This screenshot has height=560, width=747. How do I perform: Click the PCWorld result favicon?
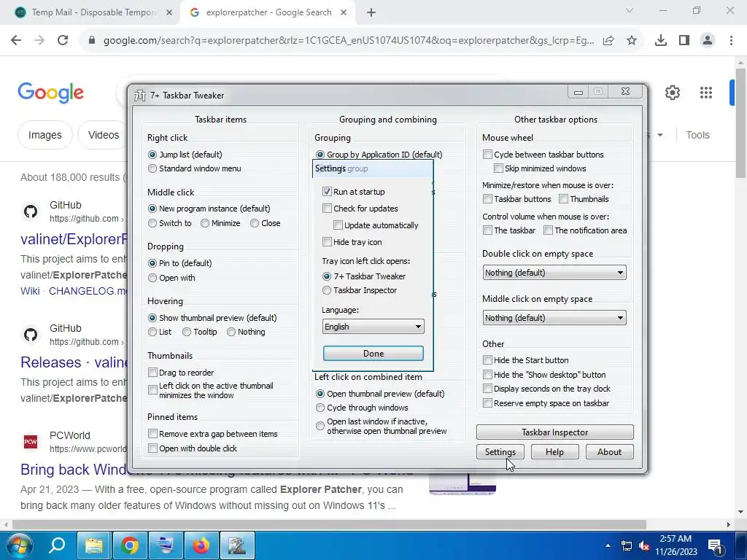(31, 442)
